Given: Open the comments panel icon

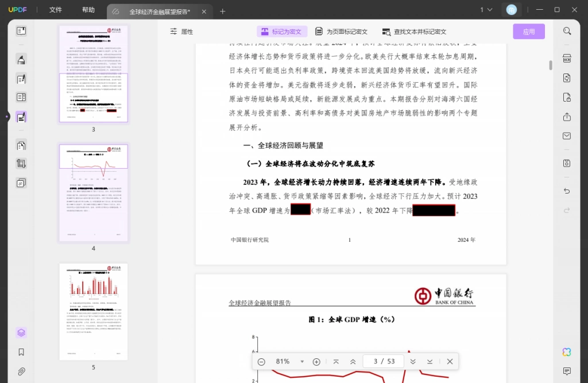Looking at the screenshot, I should pos(567,372).
